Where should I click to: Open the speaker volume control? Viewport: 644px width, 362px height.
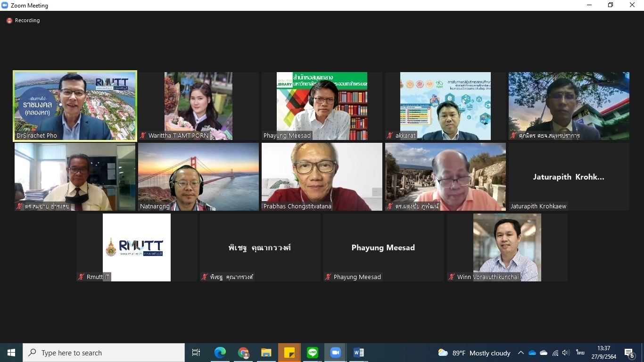(x=566, y=353)
